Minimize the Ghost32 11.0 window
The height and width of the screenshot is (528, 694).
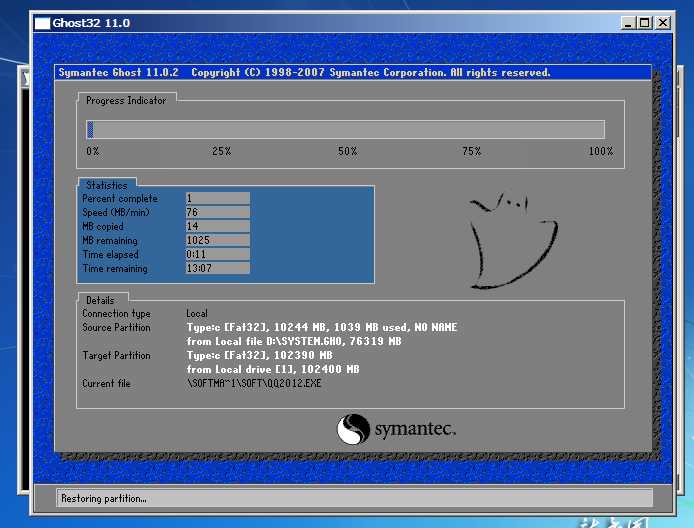[x=628, y=23]
